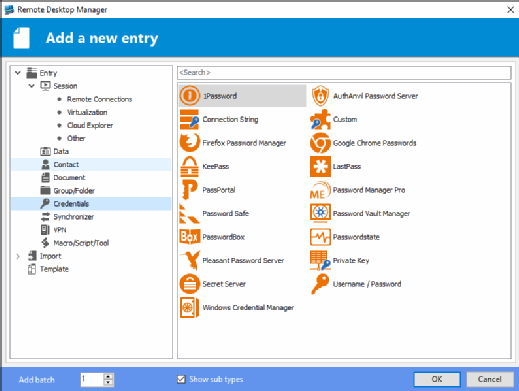Increase the Add batch count

[x=108, y=376]
